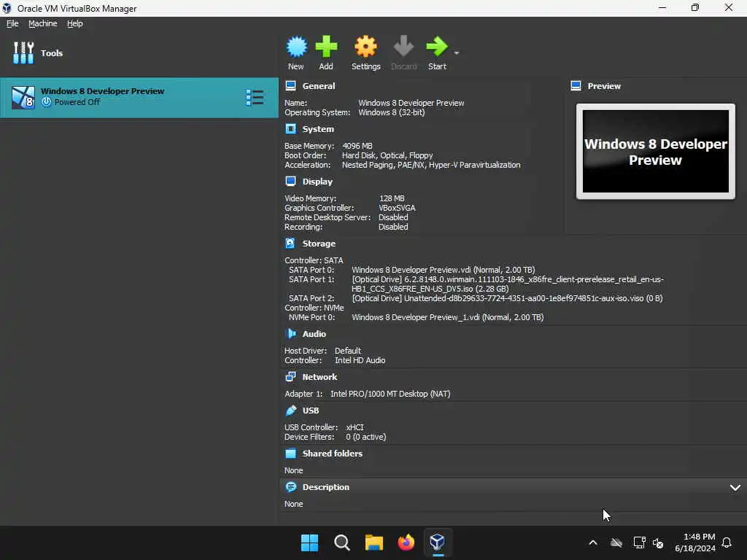Open the Network settings header link
Image resolution: width=747 pixels, height=560 pixels.
(320, 377)
